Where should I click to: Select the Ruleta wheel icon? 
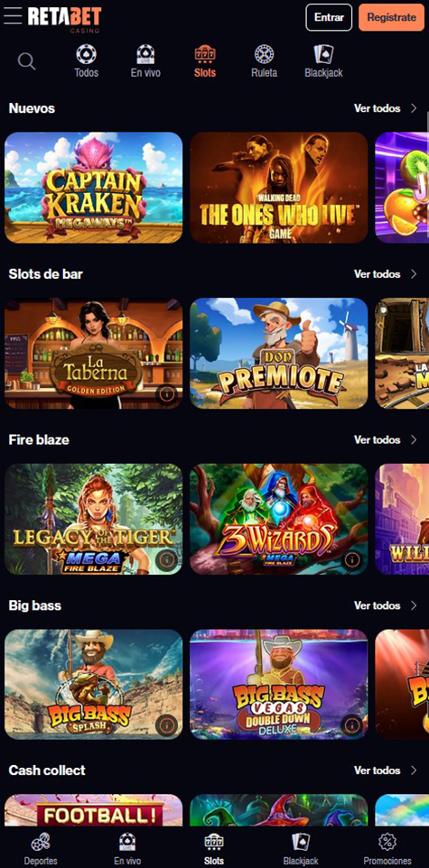[264, 54]
